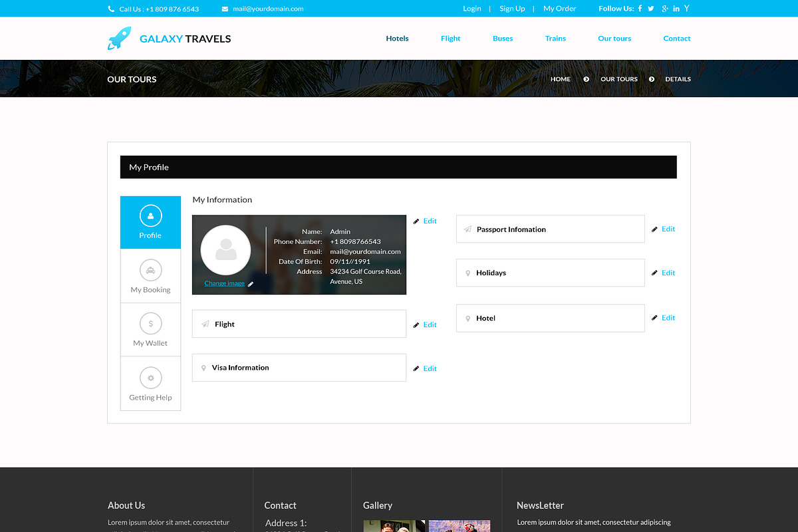Click the first Gallery thumbnail in footer
The width and height of the screenshot is (798, 532).
[394, 526]
